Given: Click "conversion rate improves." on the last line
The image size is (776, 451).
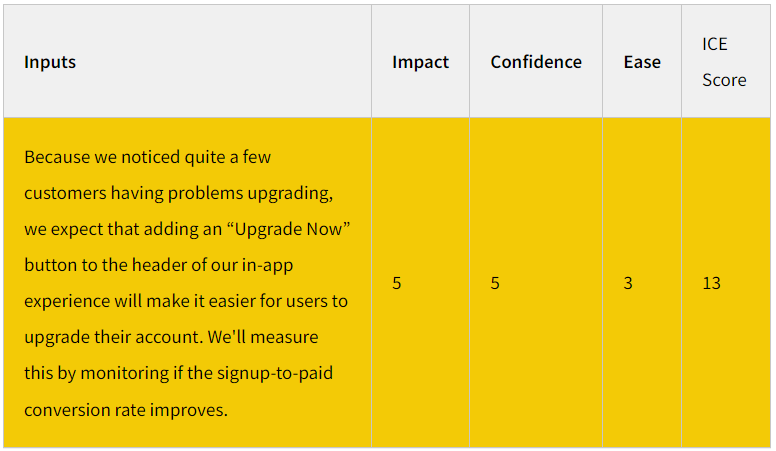Looking at the screenshot, I should [126, 409].
